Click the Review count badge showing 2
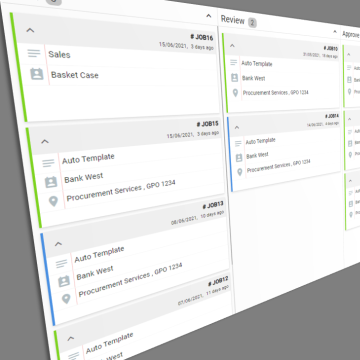The image size is (360, 360). tap(252, 23)
